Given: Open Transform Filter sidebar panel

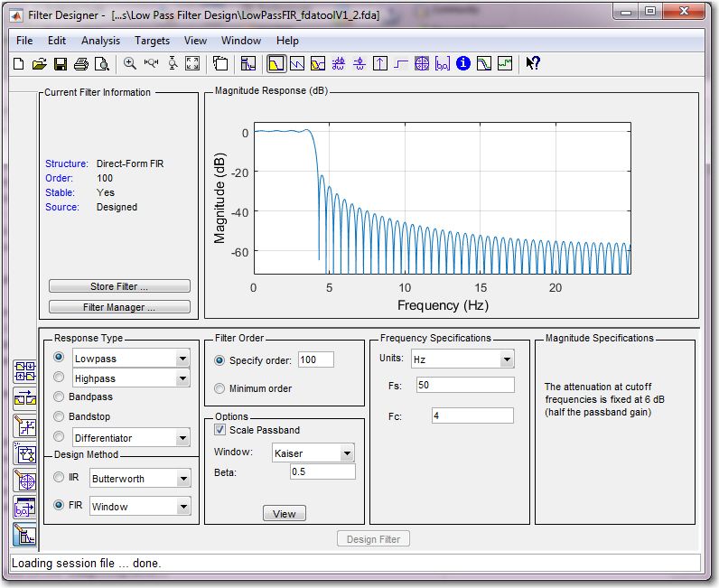Looking at the screenshot, I should pyautogui.click(x=24, y=399).
